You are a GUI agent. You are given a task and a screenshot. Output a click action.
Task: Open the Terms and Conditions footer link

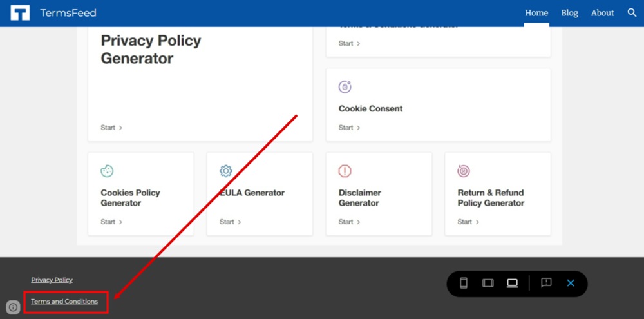pyautogui.click(x=64, y=302)
